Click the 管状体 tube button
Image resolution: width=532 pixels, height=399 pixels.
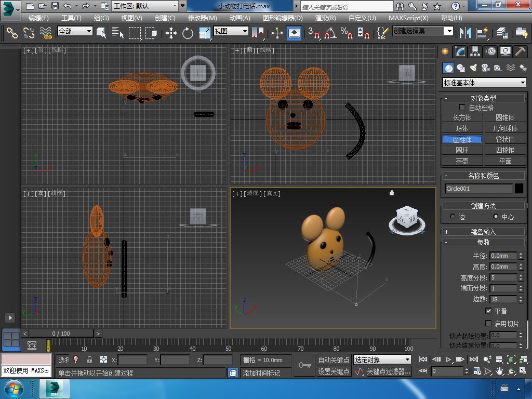[505, 139]
